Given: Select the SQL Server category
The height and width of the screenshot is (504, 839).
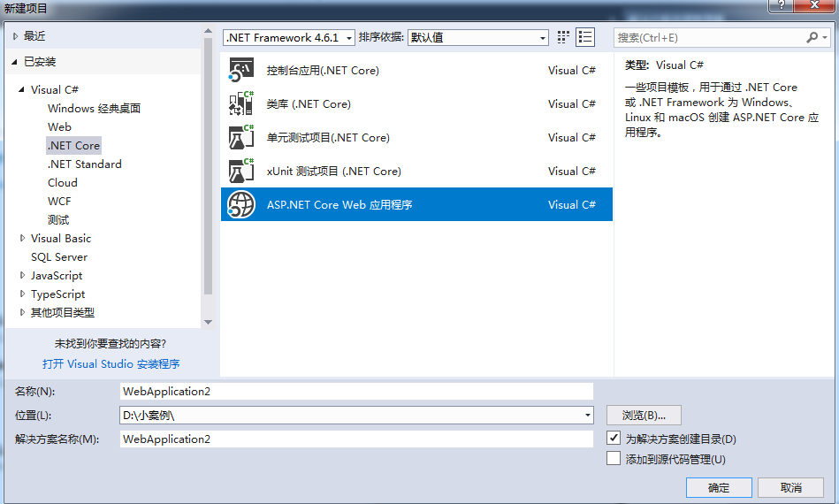Looking at the screenshot, I should (x=59, y=256).
